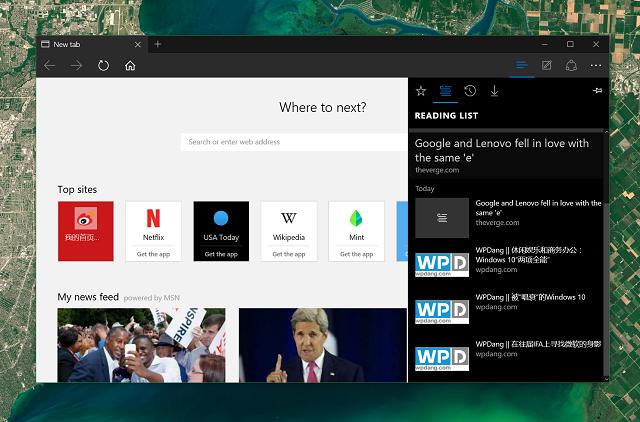Viewport: 640px width, 422px height.
Task: Refresh the page
Action: point(103,65)
